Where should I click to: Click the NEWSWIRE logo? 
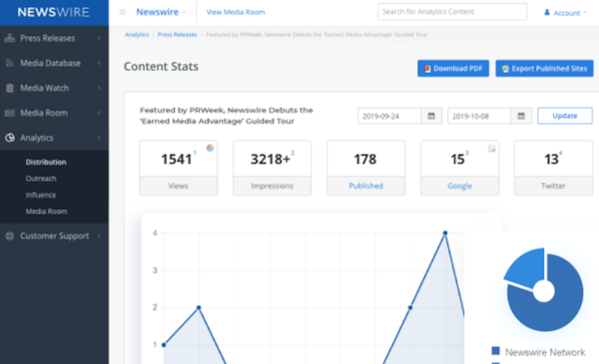54,12
